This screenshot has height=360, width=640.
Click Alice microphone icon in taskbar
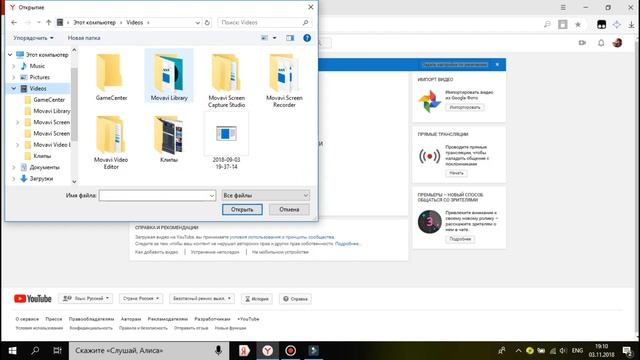coord(218,351)
